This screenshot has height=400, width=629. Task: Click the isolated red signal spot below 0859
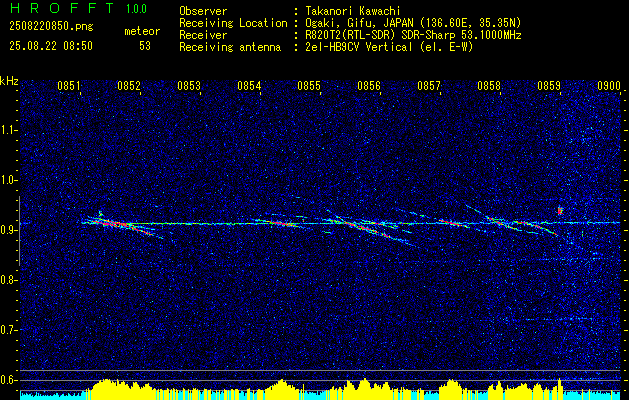pyautogui.click(x=560, y=211)
